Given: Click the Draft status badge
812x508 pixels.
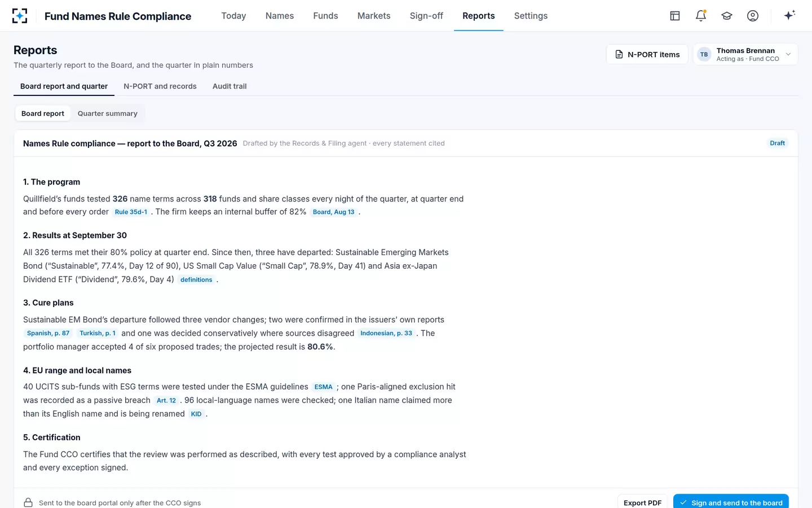Looking at the screenshot, I should pyautogui.click(x=778, y=143).
